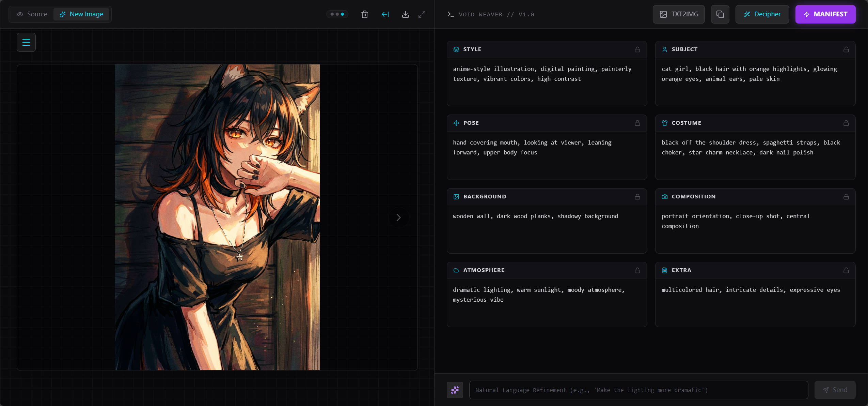Go to next image with chevron
The width and height of the screenshot is (868, 406).
pos(398,217)
